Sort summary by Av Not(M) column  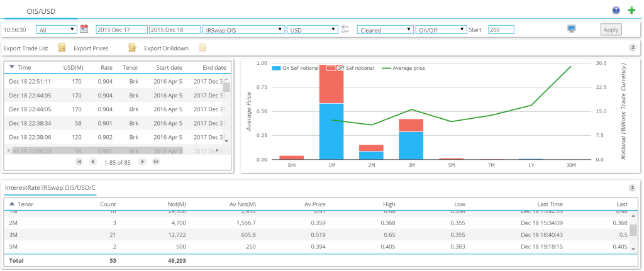(242, 204)
